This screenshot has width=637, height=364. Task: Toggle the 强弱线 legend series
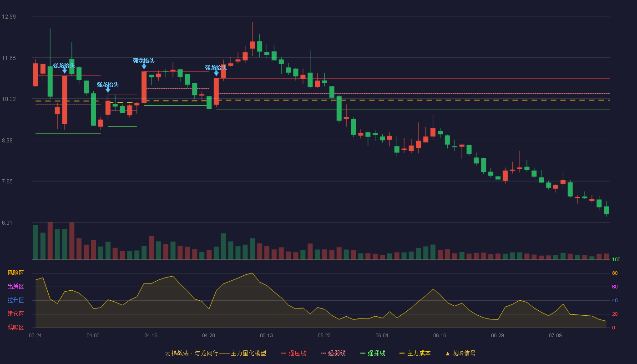tap(337, 353)
